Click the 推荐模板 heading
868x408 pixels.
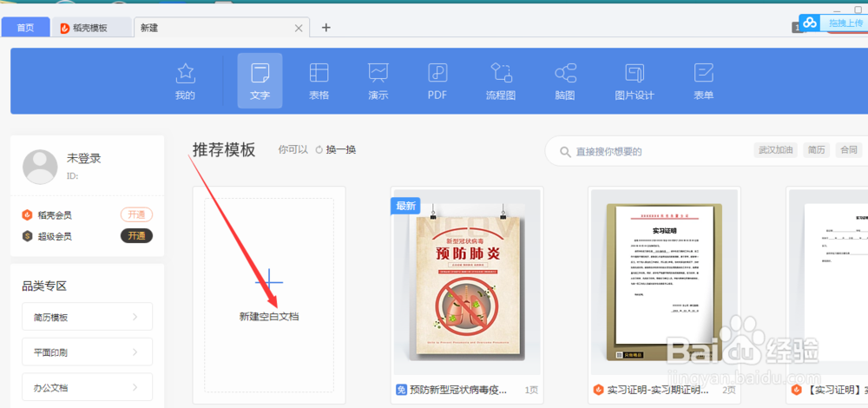(224, 150)
